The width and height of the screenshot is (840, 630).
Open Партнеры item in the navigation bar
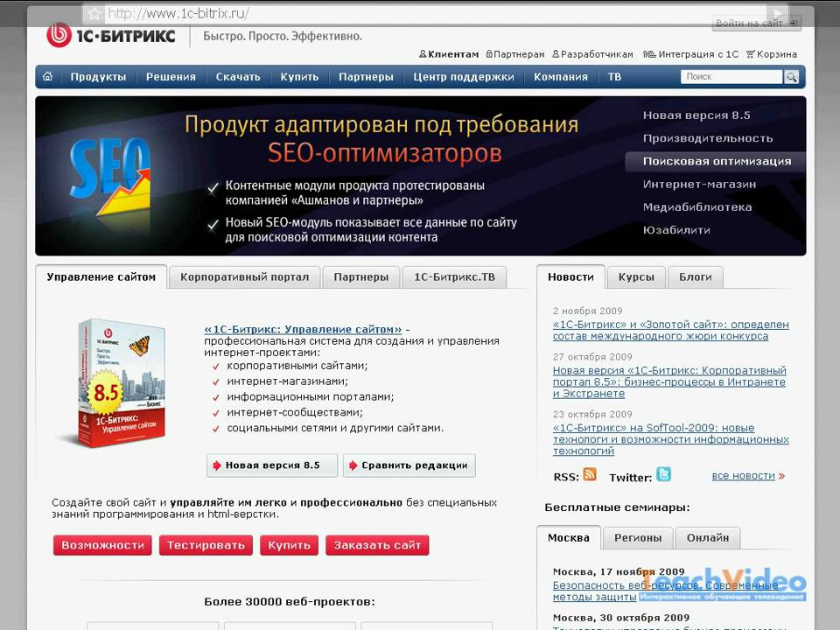(x=366, y=77)
